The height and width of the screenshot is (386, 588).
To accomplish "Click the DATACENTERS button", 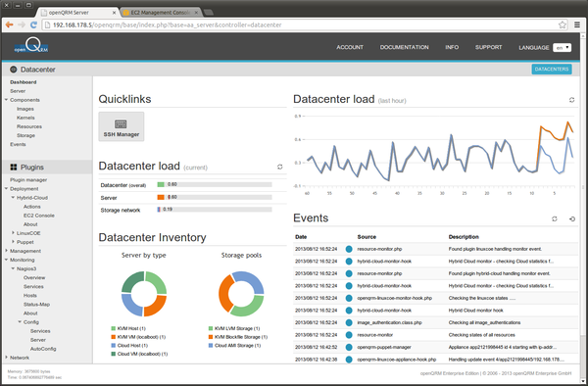I will [x=552, y=70].
